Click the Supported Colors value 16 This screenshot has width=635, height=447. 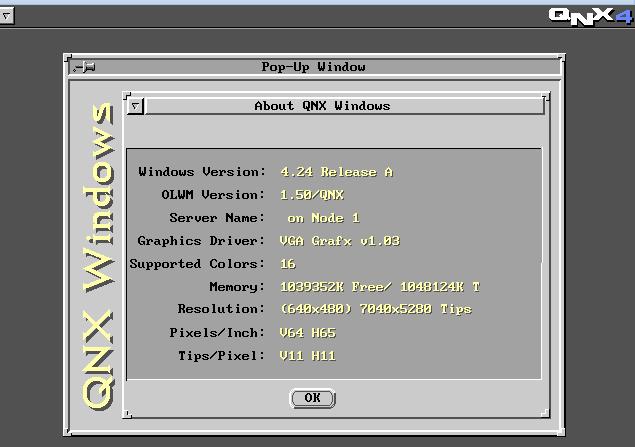(x=288, y=264)
